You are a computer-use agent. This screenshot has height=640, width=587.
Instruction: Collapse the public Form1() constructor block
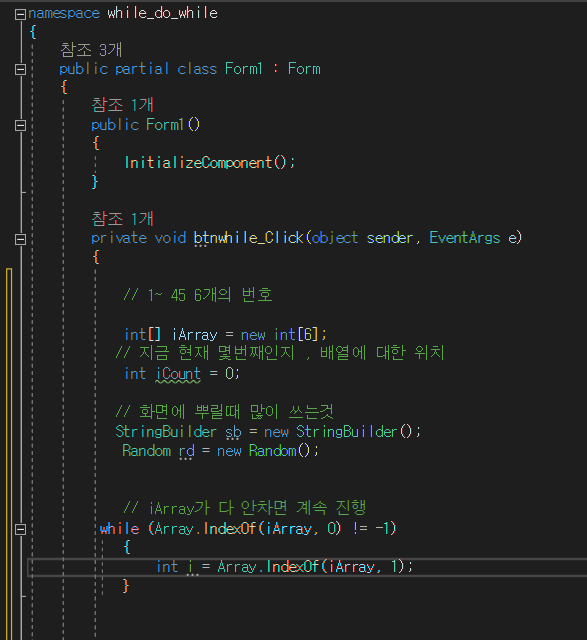(20, 125)
